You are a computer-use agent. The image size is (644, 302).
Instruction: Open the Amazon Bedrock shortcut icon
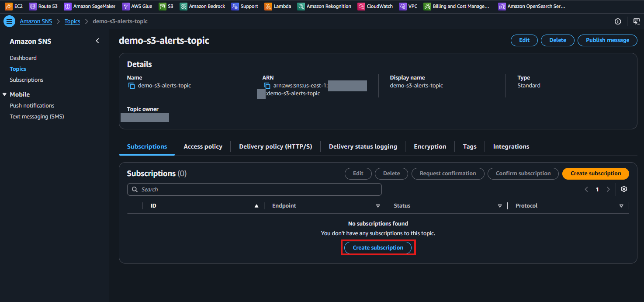183,7
